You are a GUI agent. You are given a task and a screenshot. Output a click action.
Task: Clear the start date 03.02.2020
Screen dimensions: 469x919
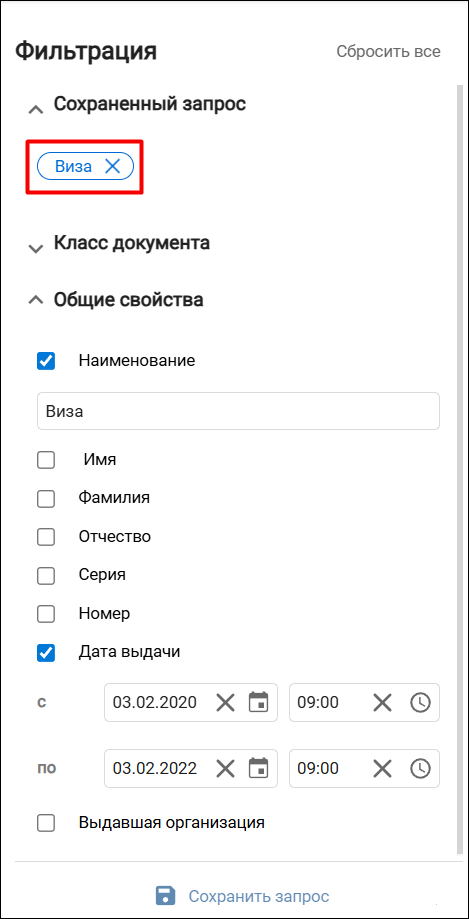(225, 702)
